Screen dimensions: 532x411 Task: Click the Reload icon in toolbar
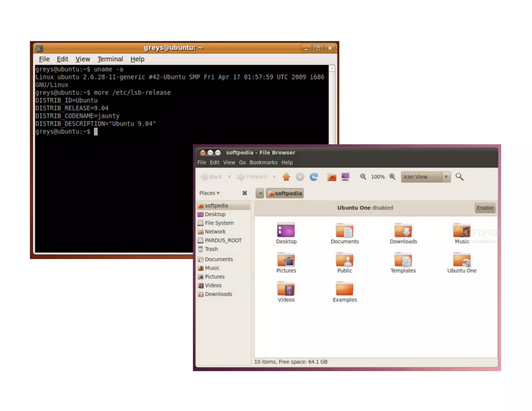point(314,177)
